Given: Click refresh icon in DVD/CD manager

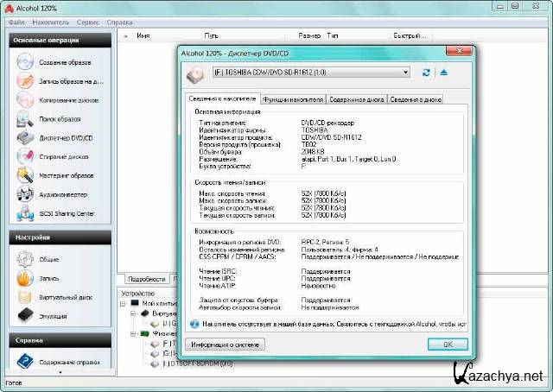Looking at the screenshot, I should [426, 73].
